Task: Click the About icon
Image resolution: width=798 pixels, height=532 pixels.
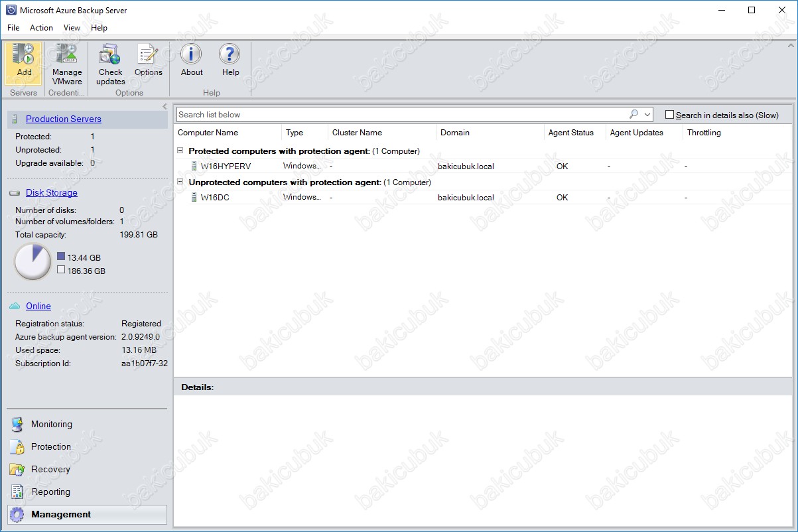Action: (192, 54)
